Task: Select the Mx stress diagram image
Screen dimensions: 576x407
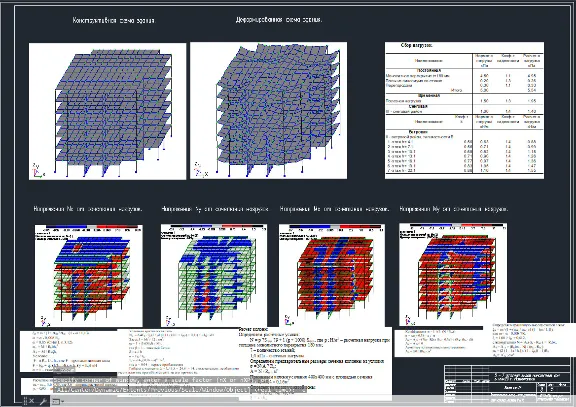Action: pyautogui.click(x=332, y=275)
